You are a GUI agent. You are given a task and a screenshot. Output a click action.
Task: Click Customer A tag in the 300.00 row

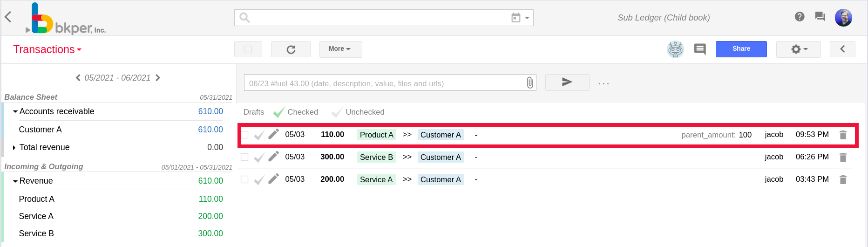[x=441, y=157]
